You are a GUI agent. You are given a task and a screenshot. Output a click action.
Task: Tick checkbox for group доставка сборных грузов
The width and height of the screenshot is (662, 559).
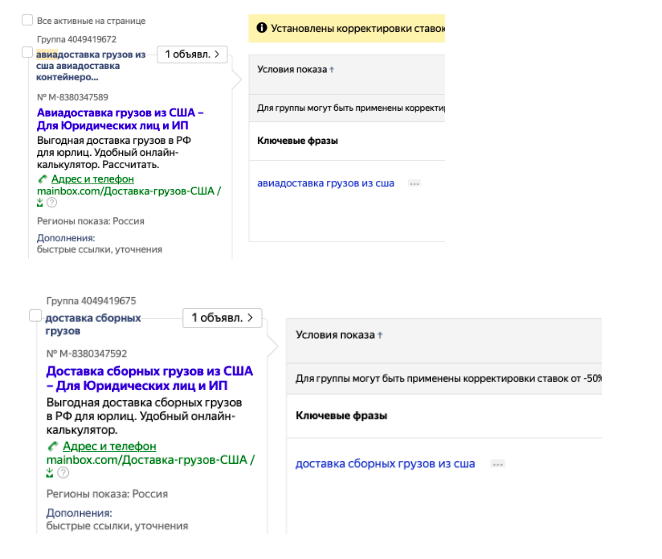36,316
